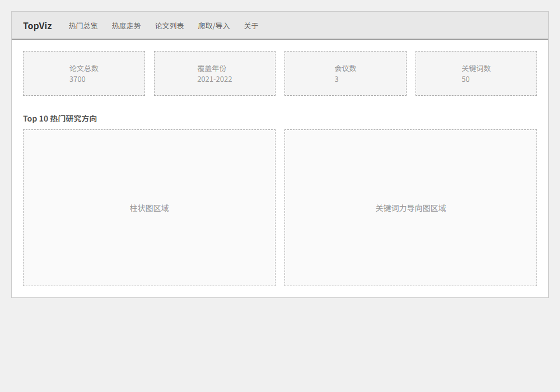
Task: Click the 论文总数 label
Action: pos(84,68)
